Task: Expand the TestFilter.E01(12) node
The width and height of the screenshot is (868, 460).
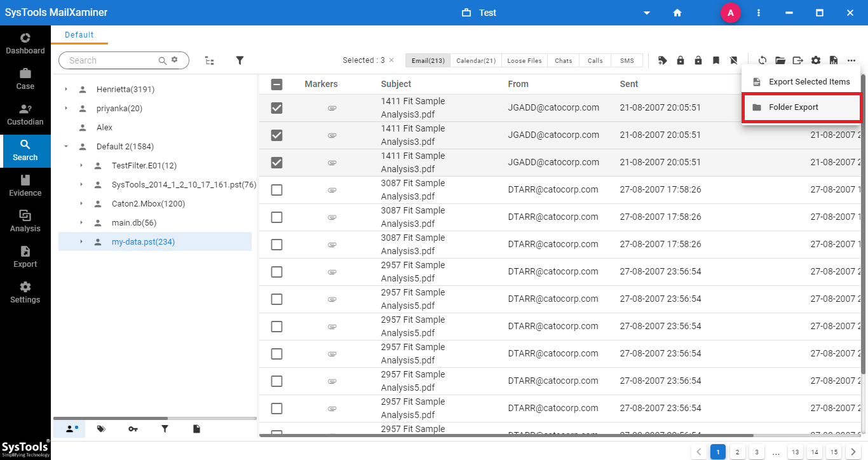Action: (x=81, y=166)
